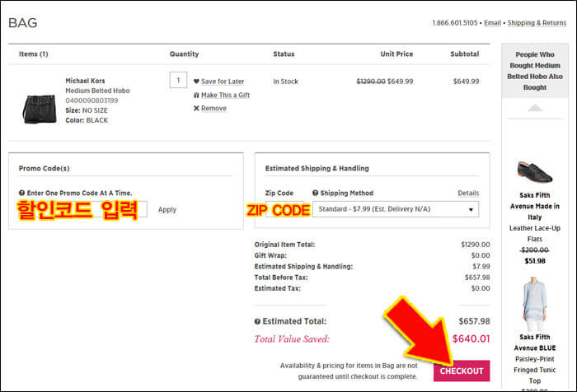577x392 pixels.
Task: Click the Saks Fifth Avenue BLUE title
Action: tap(535, 343)
